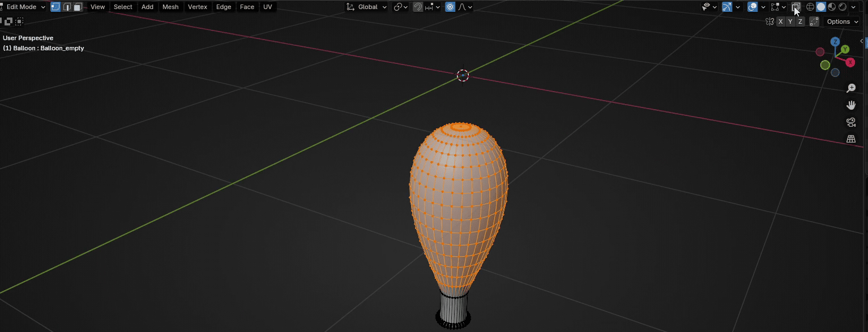
Task: Open the Mesh menu
Action: (170, 7)
